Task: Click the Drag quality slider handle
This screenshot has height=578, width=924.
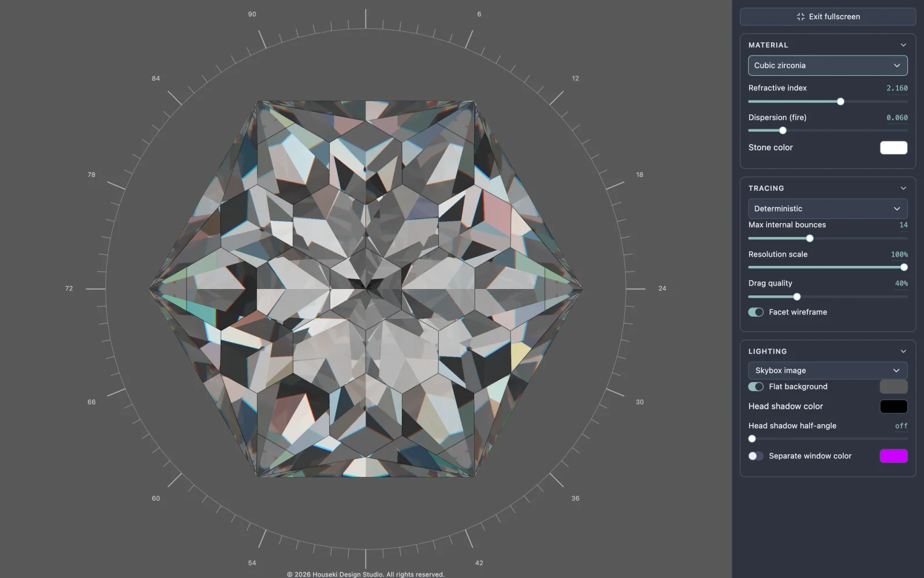Action: point(797,297)
